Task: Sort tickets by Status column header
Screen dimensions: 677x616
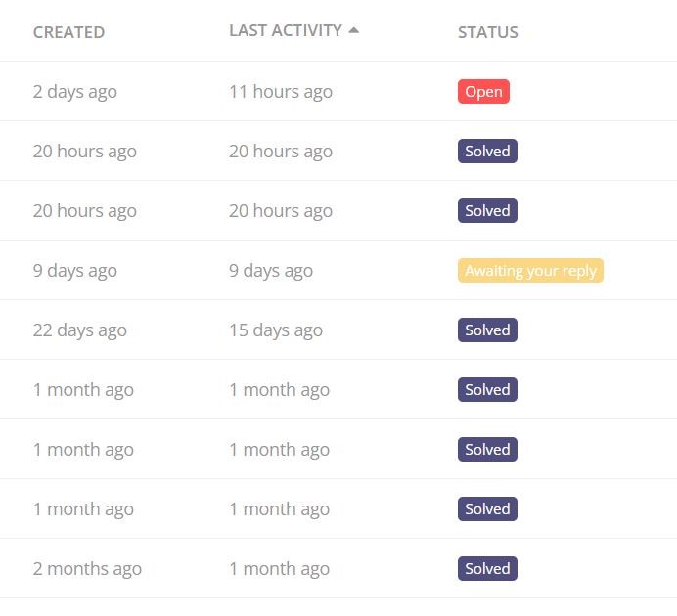Action: pos(488,32)
